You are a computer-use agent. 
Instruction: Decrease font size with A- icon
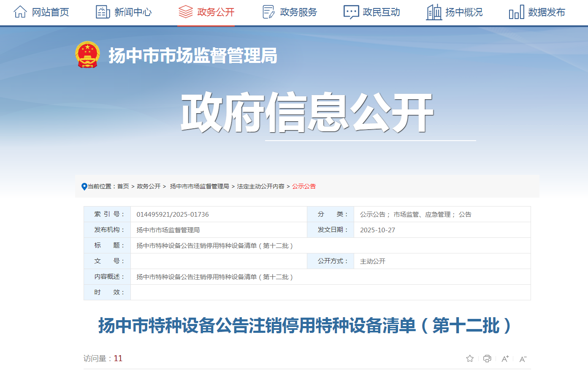click(523, 359)
